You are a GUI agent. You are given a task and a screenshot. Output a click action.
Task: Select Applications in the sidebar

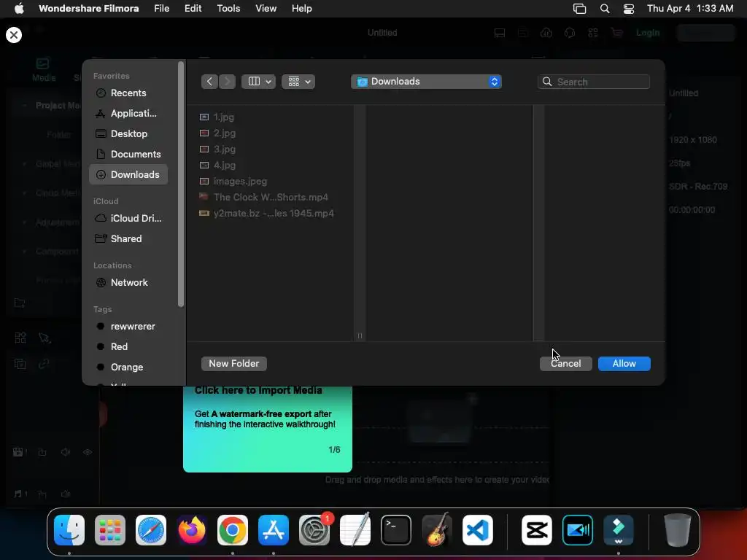128,113
